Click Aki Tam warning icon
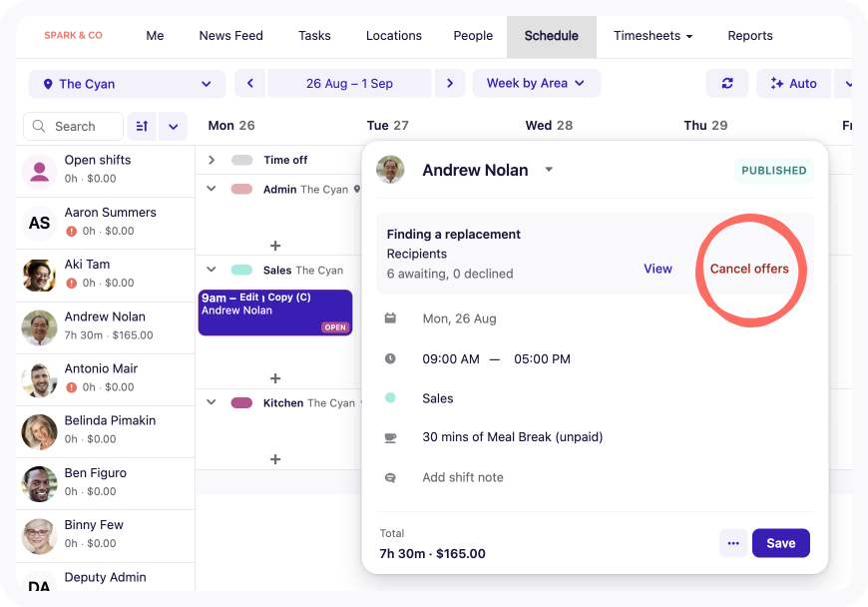The height and width of the screenshot is (607, 868). (x=72, y=283)
